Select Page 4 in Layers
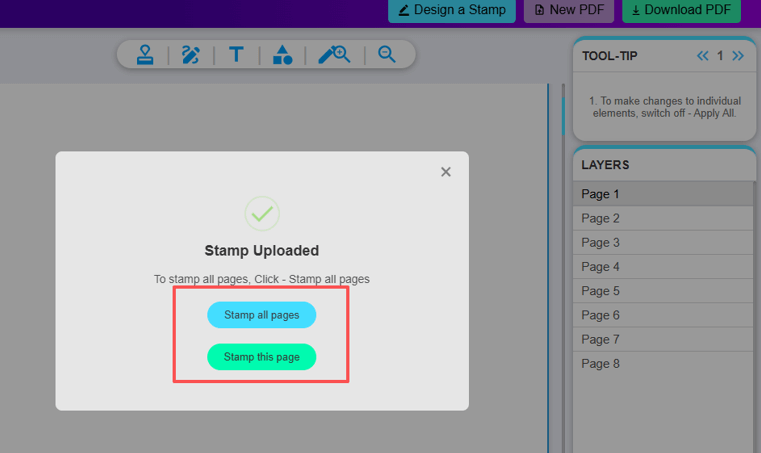This screenshot has height=453, width=761. click(663, 267)
